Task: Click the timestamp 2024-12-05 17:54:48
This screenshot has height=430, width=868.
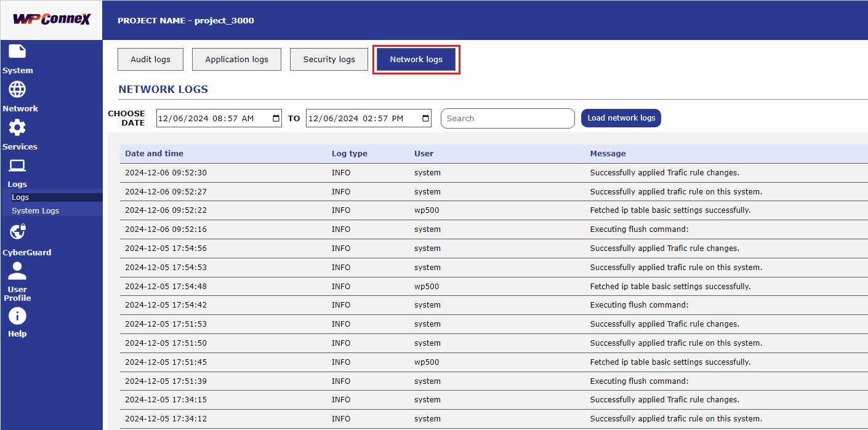Action: tap(166, 287)
